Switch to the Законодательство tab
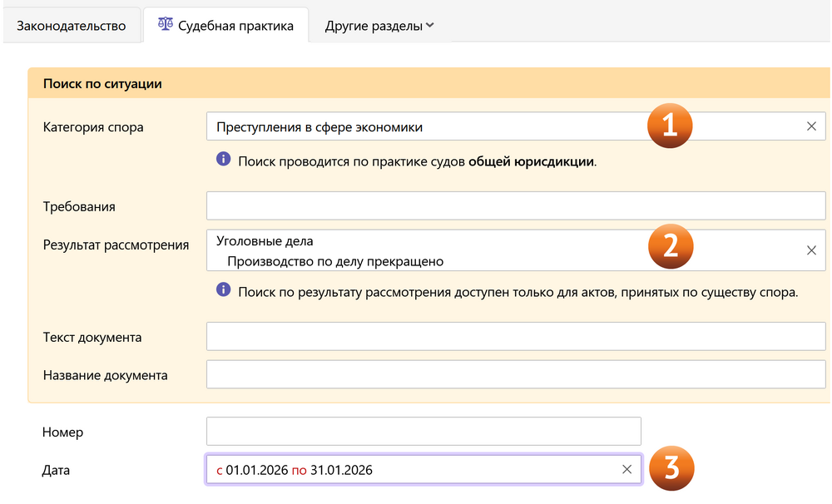The image size is (832, 504). point(71,26)
